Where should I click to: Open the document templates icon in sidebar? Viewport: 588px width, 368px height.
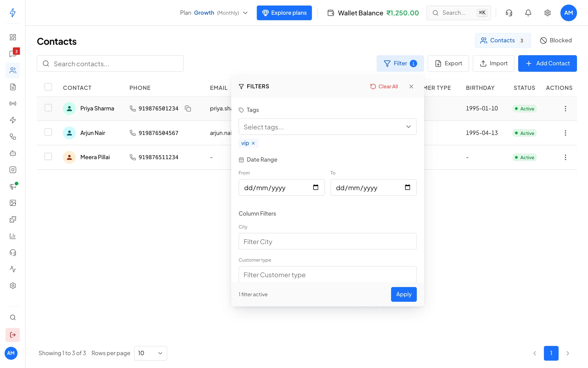pos(13,87)
